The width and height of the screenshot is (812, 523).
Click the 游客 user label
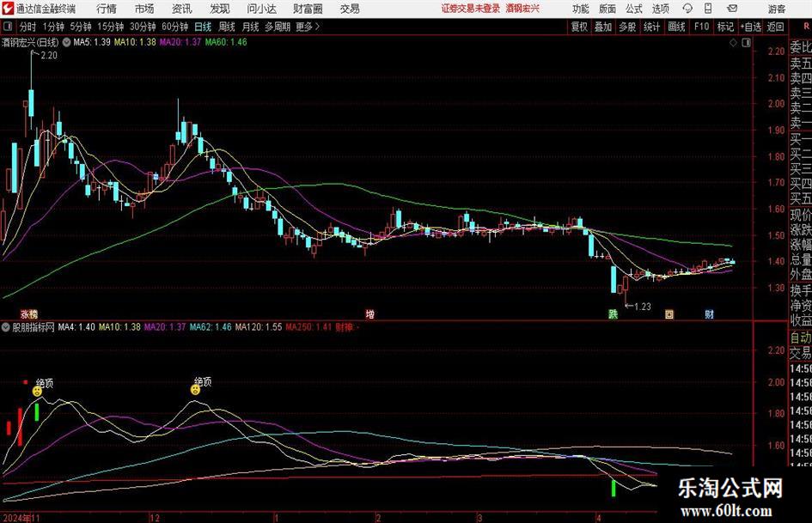point(777,9)
